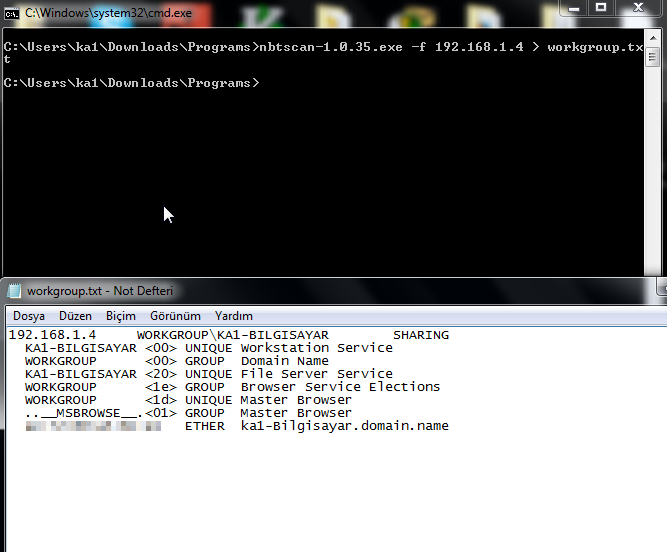The height and width of the screenshot is (552, 667).
Task: Click the cmd scrollbar up arrow
Action: coord(654,36)
